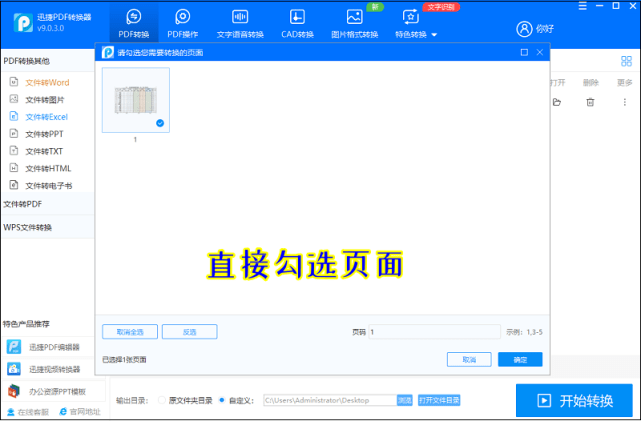Open the 图片格式转换 tab

click(x=354, y=24)
